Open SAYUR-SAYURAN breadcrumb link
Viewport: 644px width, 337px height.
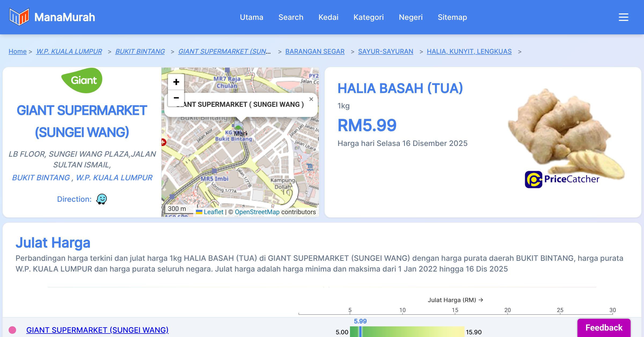[x=385, y=51]
